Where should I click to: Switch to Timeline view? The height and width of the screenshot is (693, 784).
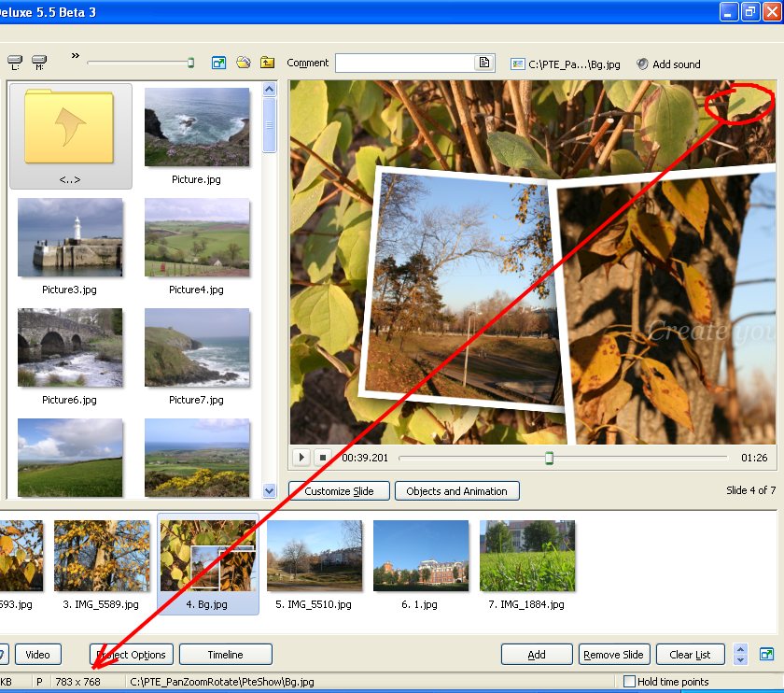226,655
